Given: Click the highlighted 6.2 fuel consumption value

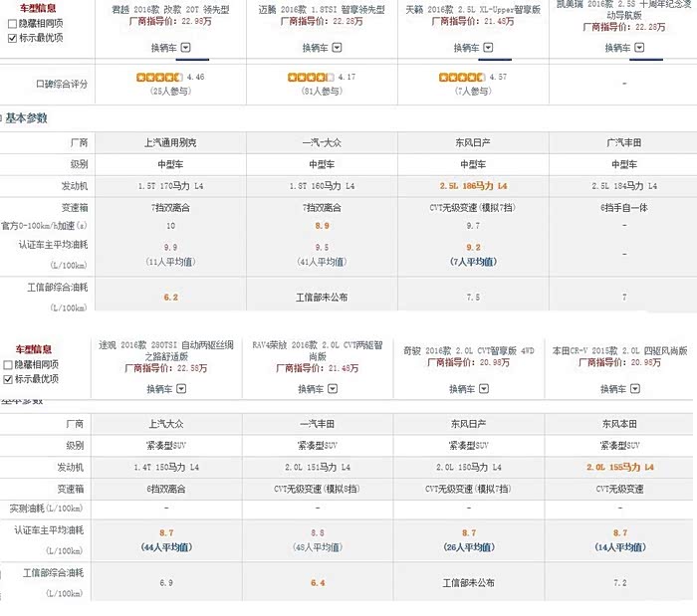Looking at the screenshot, I should point(170,298).
